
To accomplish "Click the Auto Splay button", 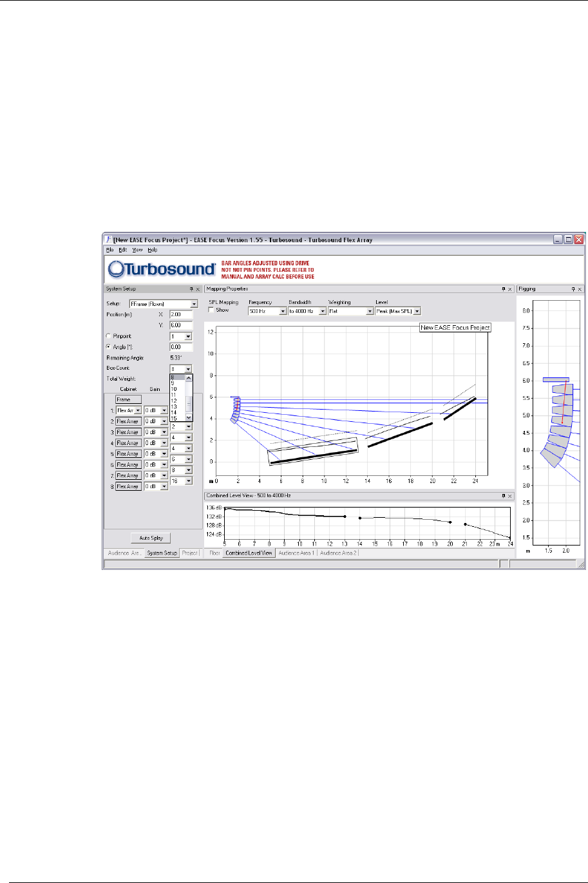I will 151,537.
